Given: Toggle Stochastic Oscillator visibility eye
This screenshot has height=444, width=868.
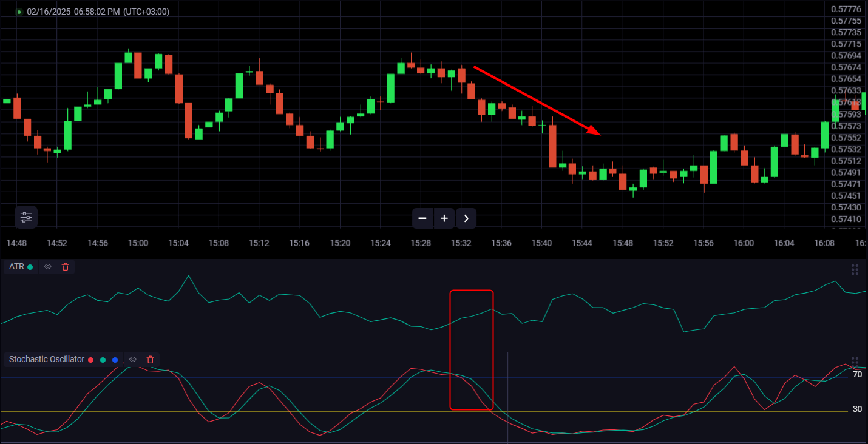Looking at the screenshot, I should pyautogui.click(x=133, y=360).
